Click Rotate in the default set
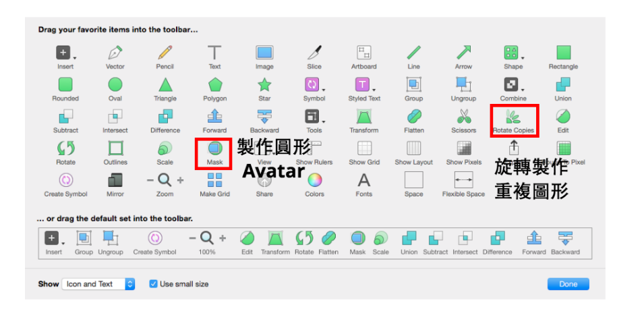 click(304, 243)
